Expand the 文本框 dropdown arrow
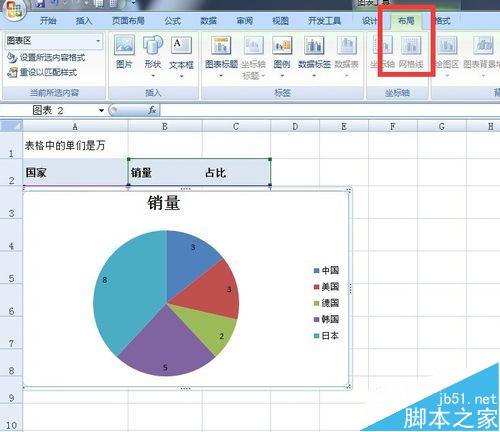 182,76
